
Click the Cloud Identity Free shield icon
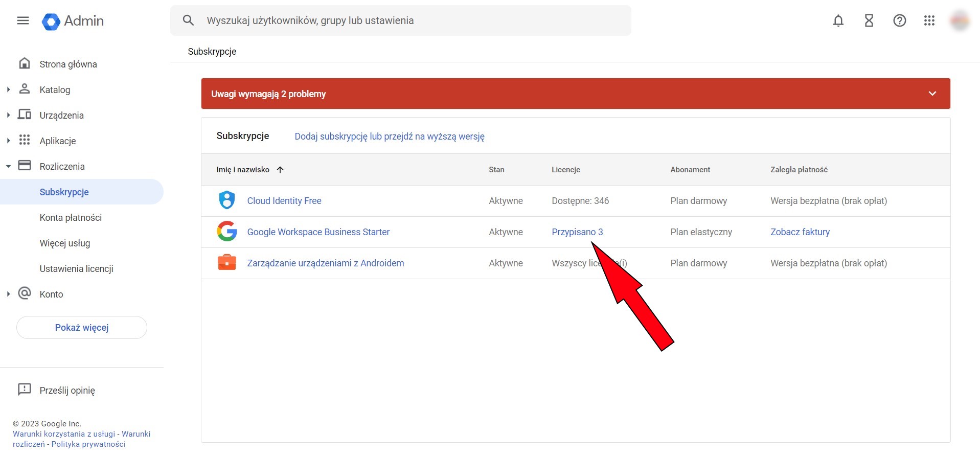[227, 200]
